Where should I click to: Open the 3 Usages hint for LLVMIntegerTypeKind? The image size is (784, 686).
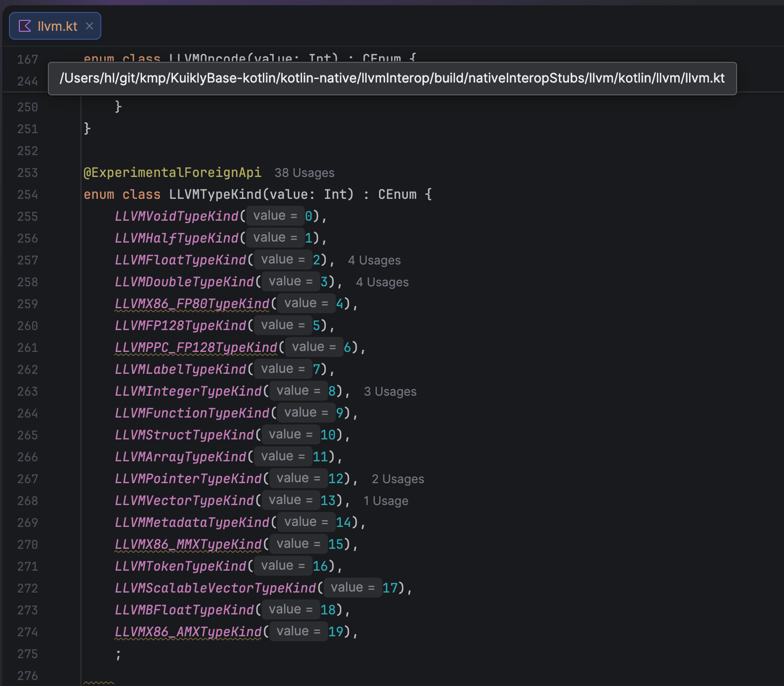(390, 392)
